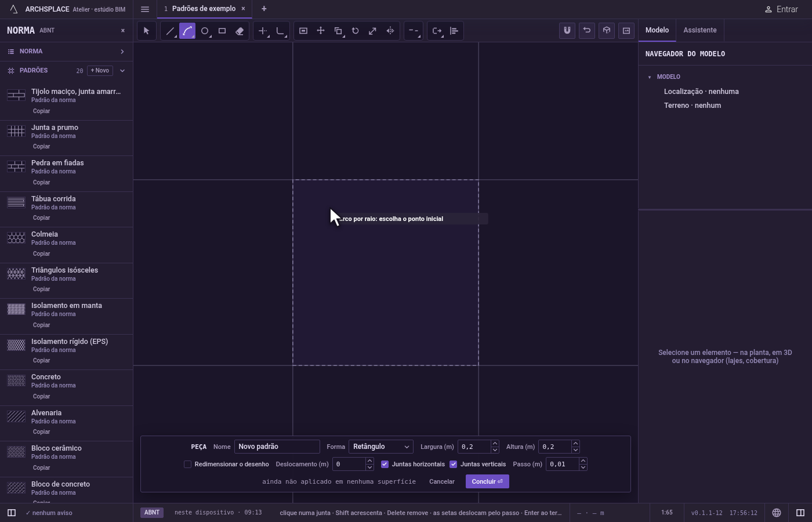The image size is (812, 522).
Task: Increase the Largura (m) stepper
Action: 495,444
